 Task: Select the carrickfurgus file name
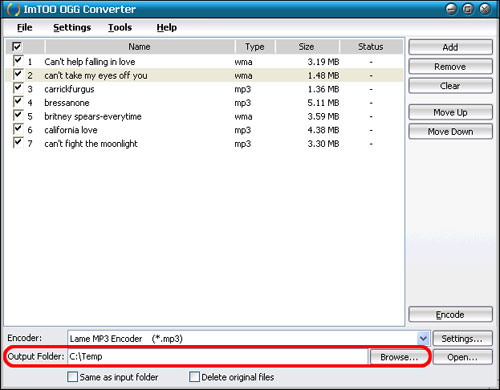[x=69, y=89]
